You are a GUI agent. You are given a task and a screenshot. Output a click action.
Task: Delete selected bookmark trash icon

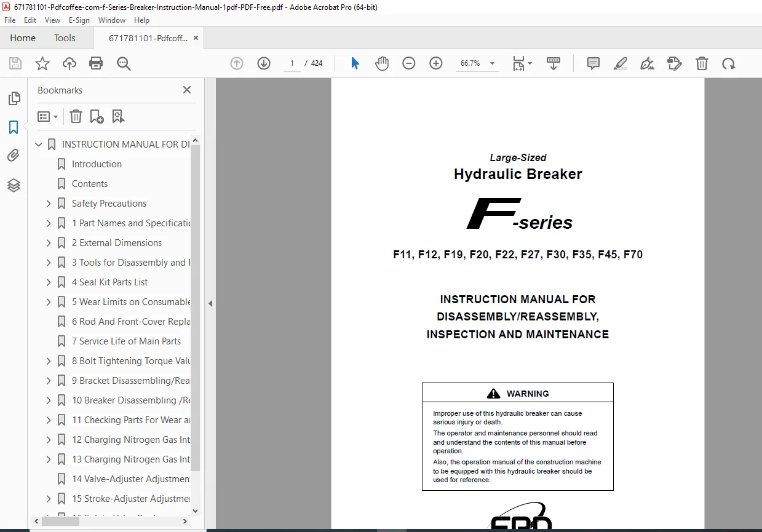(76, 116)
